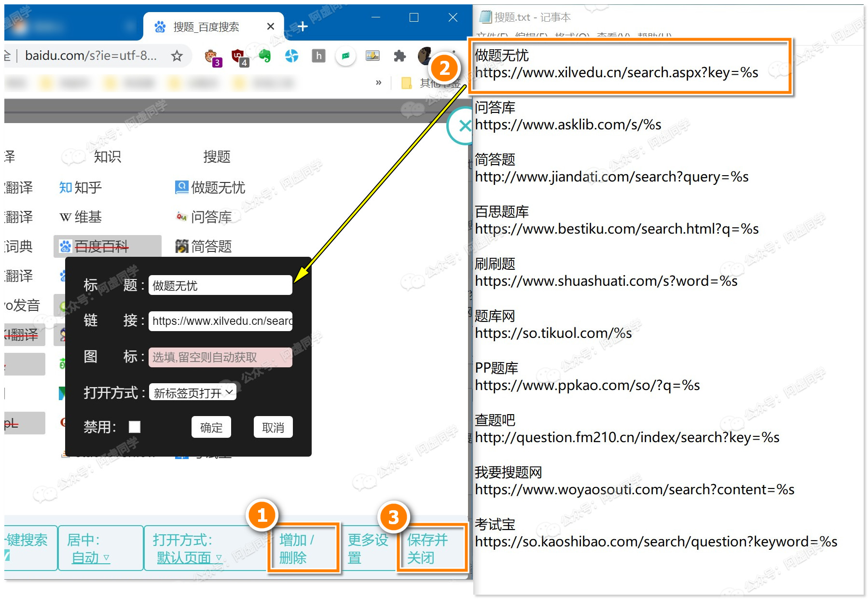Click the 搜题 category heading
The image size is (868, 599).
(x=217, y=156)
